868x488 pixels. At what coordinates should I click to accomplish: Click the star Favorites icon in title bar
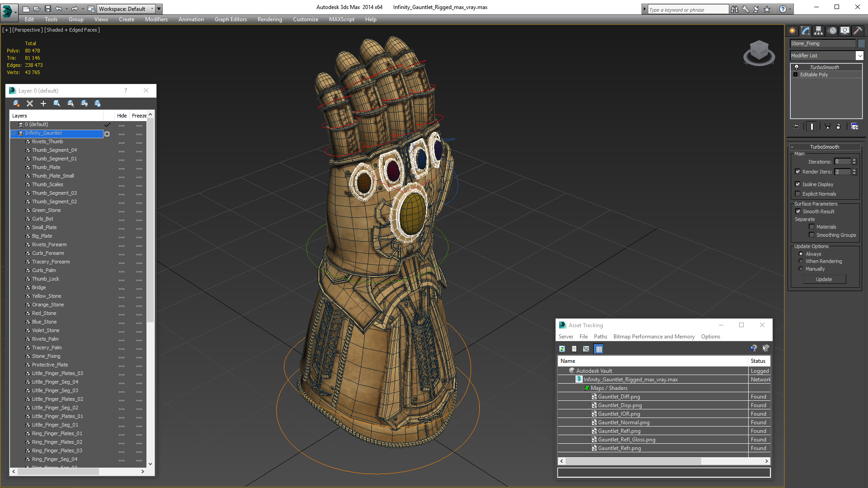point(767,9)
